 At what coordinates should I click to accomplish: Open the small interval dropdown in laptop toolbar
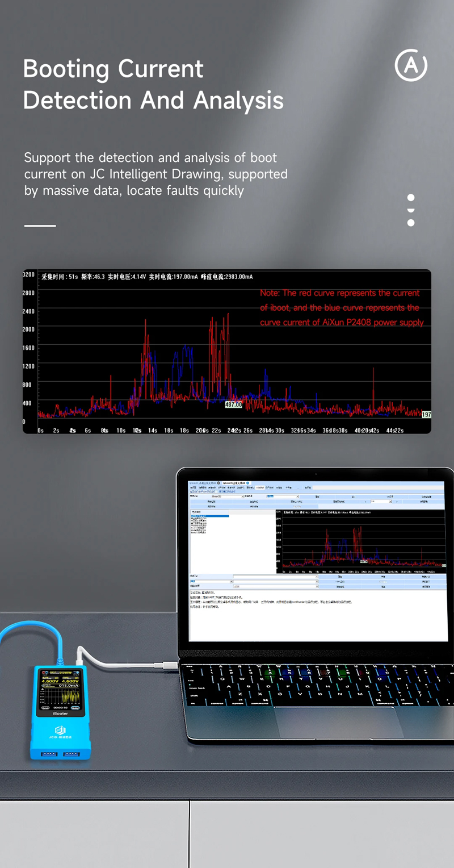pos(381,502)
